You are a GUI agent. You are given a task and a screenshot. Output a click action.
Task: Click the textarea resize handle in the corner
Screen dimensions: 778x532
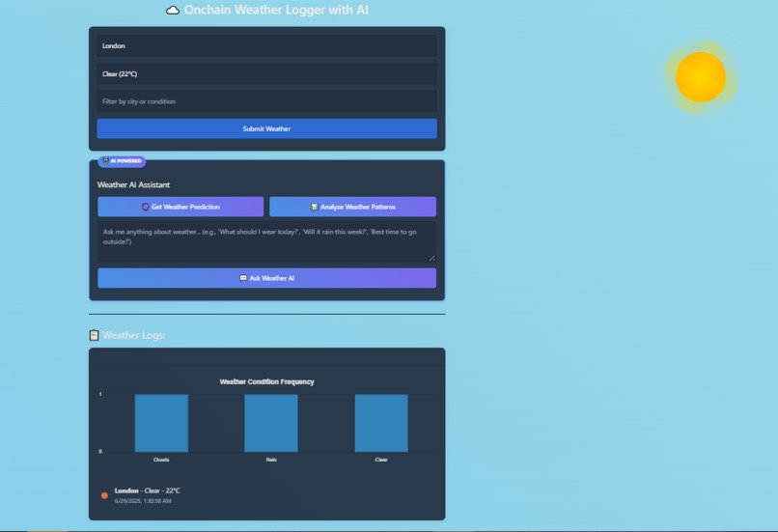pos(431,258)
